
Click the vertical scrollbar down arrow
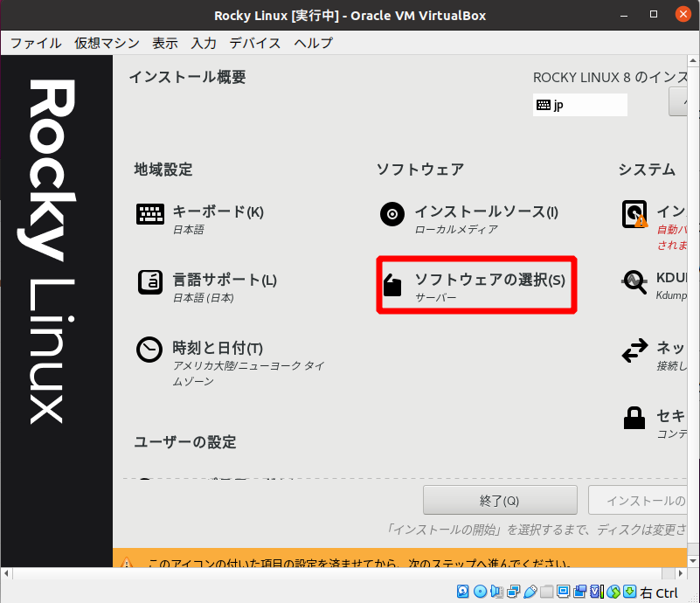[x=693, y=561]
